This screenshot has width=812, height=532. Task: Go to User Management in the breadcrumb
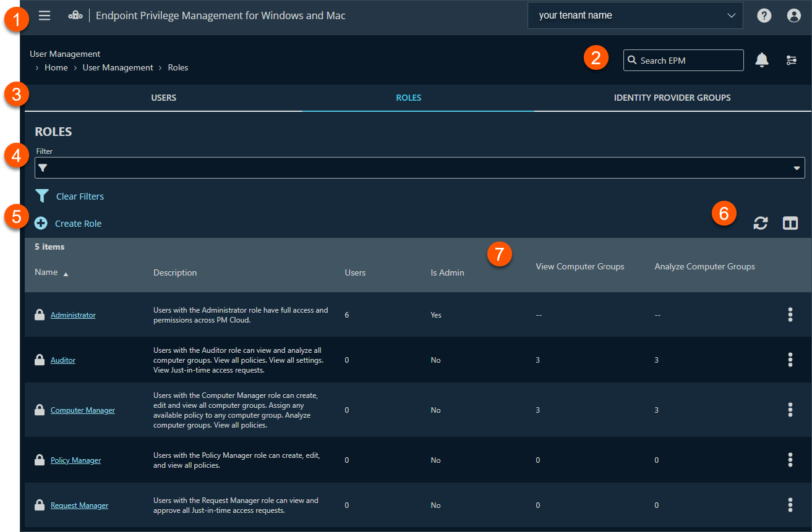[118, 67]
